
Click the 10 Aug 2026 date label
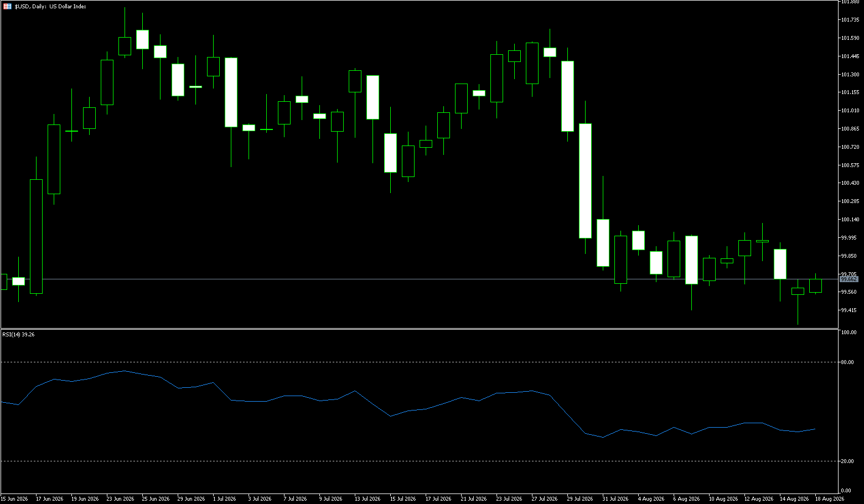[723, 499]
